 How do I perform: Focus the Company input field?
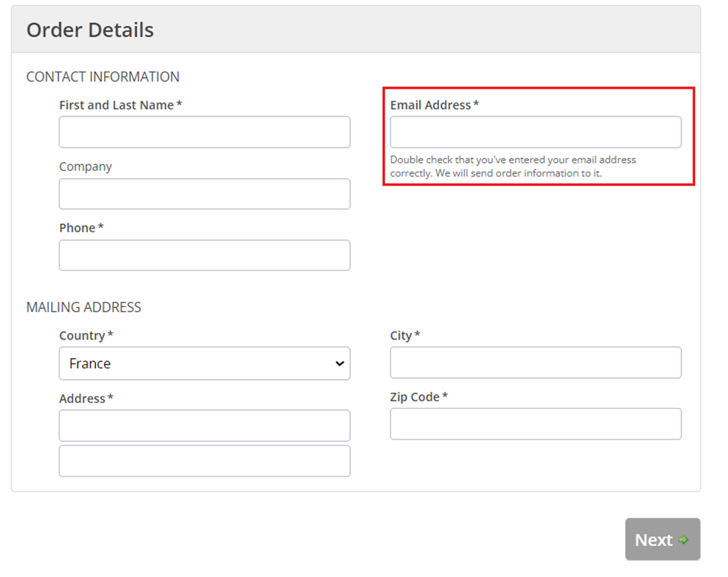pos(204,194)
